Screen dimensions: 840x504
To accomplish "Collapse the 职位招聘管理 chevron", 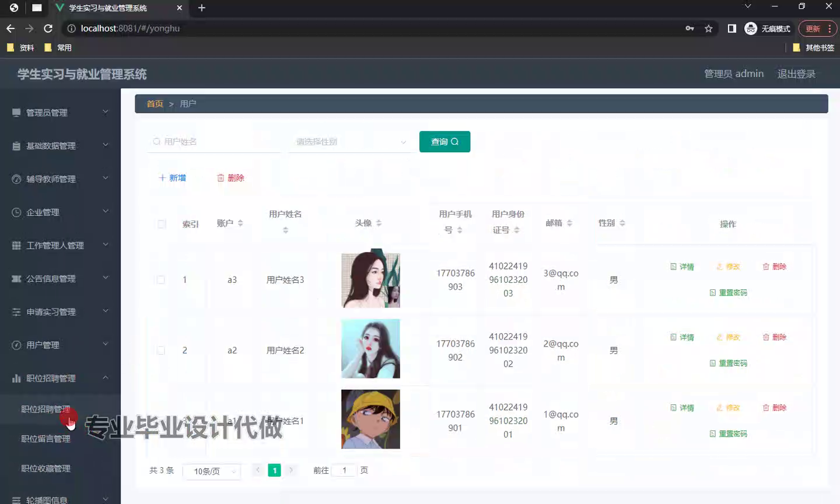I will point(106,378).
